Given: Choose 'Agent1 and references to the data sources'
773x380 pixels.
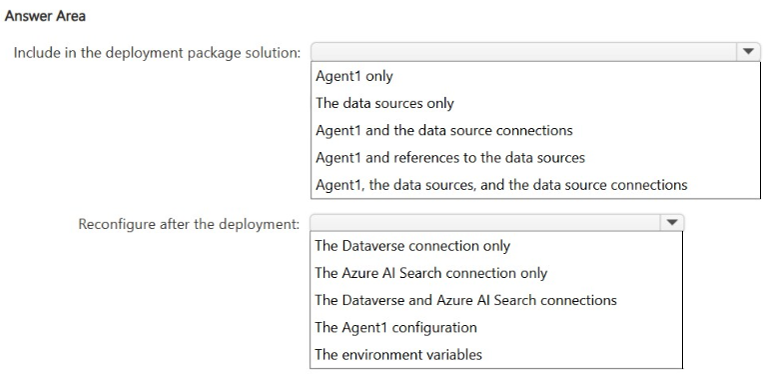Looking at the screenshot, I should 535,157.
